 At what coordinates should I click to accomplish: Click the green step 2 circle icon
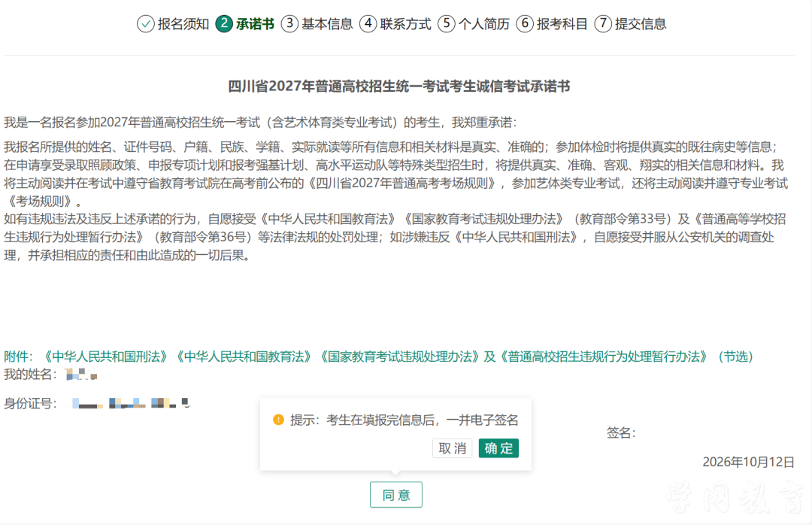224,23
